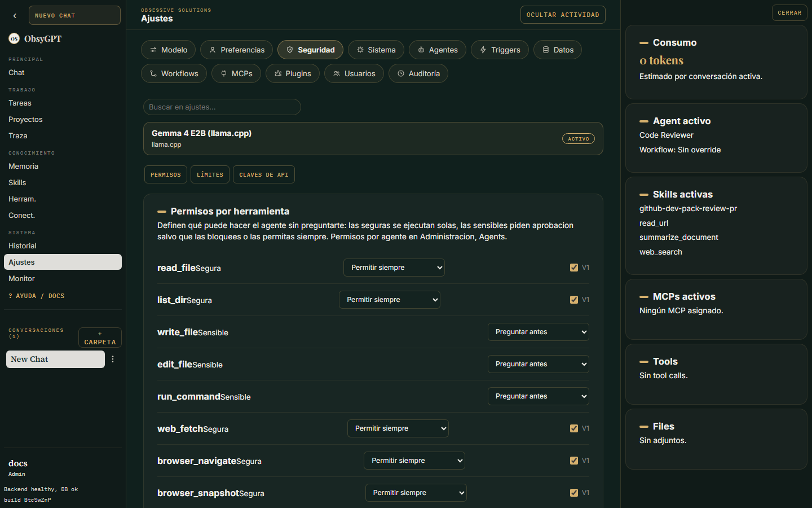812x508 pixels.
Task: Open Monitor in the sidebar
Action: pos(63,278)
